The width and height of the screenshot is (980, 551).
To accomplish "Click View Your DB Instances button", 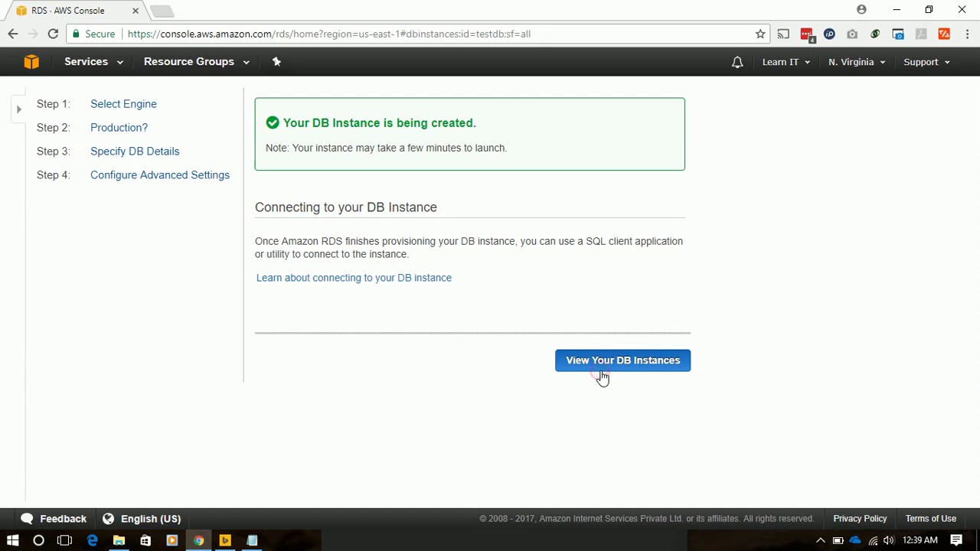I will point(622,360).
